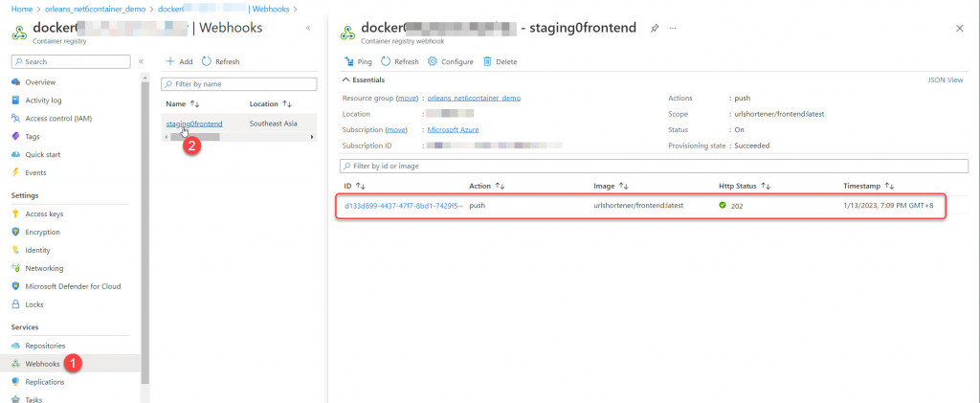Click the Tasks icon

pos(16,398)
